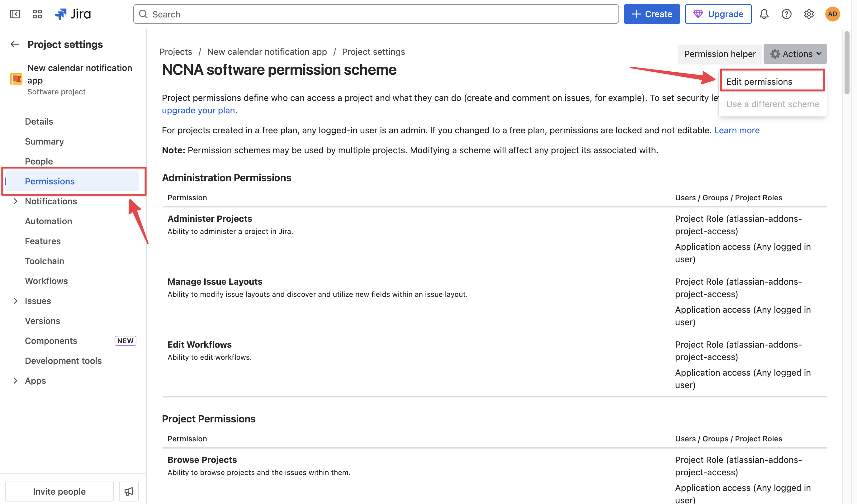The width and height of the screenshot is (857, 504).
Task: Open the settings gear in the top bar
Action: coord(809,14)
